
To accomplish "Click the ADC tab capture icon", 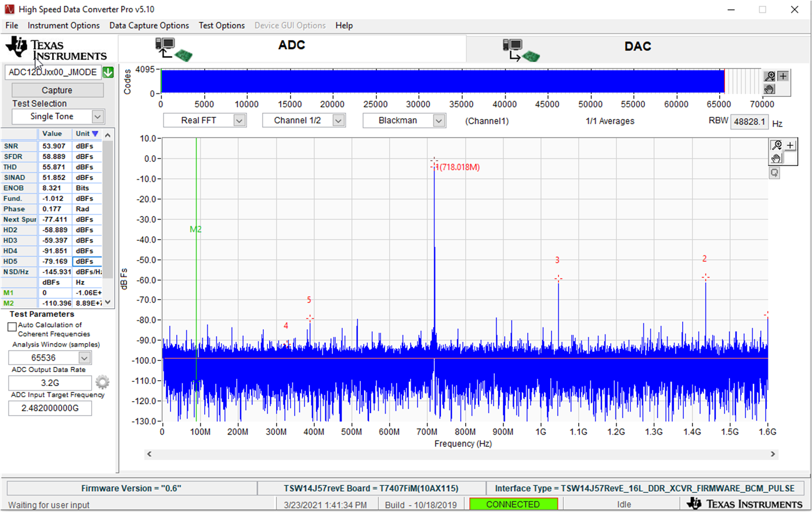I will (x=173, y=49).
